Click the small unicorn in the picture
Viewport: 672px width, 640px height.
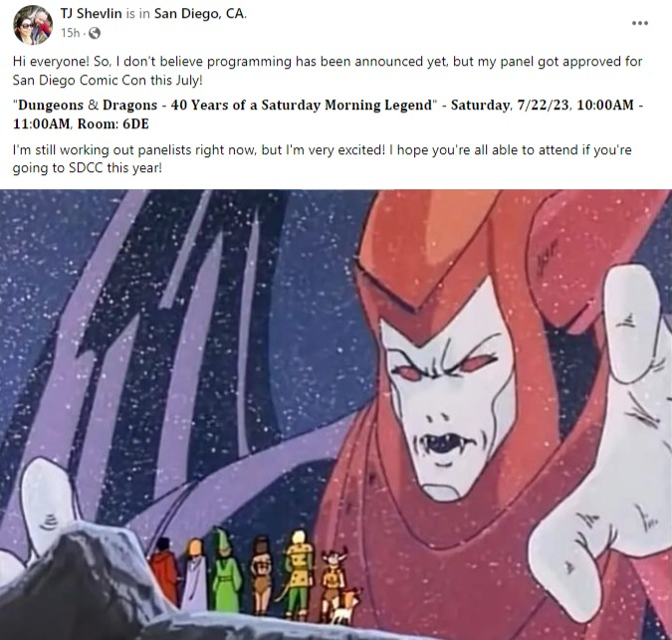click(x=344, y=606)
